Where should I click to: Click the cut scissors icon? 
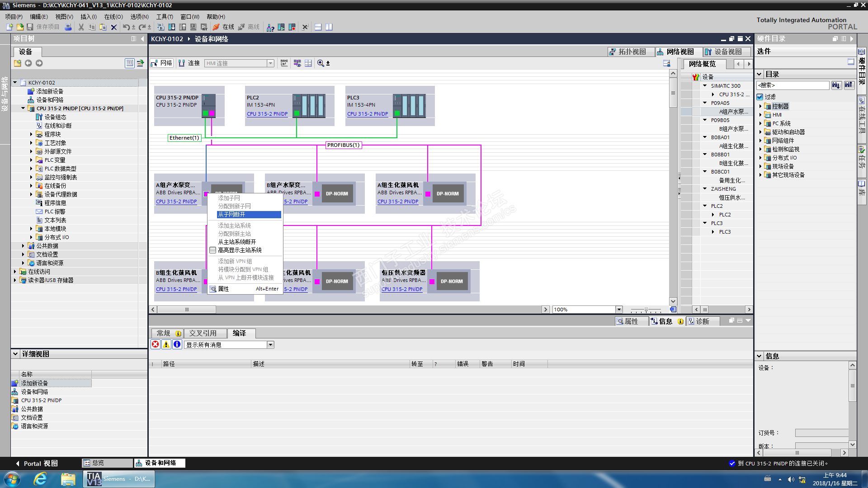point(81,27)
